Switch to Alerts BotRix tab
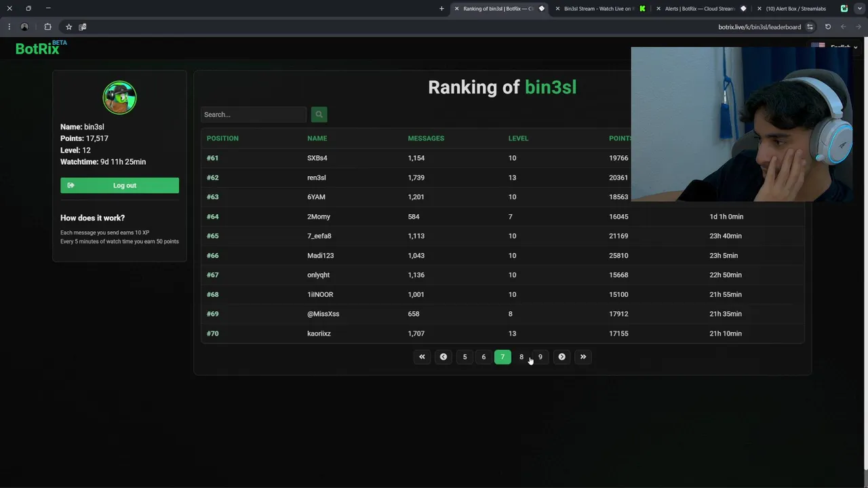The width and height of the screenshot is (868, 488). [x=700, y=9]
